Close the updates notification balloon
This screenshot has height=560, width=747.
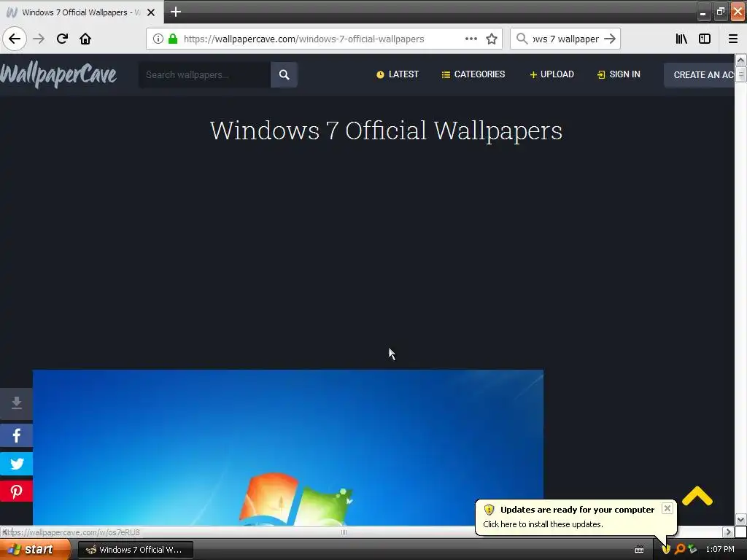pos(667,508)
